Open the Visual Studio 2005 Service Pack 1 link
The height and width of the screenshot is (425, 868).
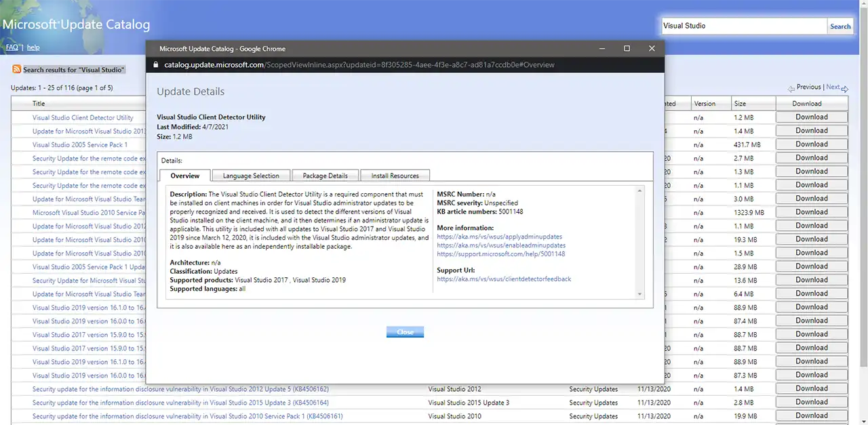click(80, 145)
